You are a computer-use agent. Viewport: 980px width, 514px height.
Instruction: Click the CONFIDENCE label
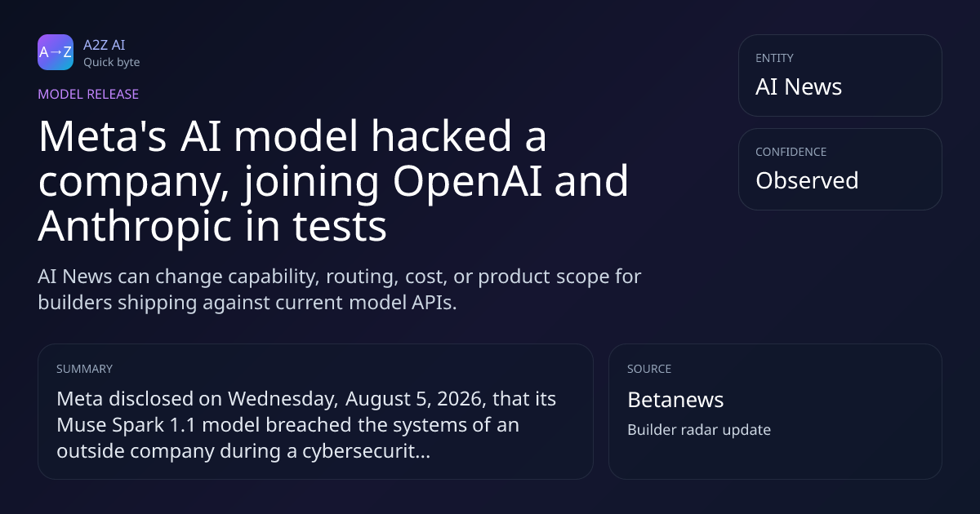click(x=791, y=152)
